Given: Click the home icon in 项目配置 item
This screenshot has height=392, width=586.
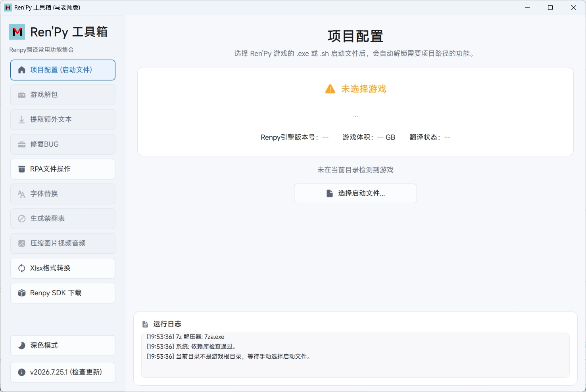Looking at the screenshot, I should click(x=22, y=70).
